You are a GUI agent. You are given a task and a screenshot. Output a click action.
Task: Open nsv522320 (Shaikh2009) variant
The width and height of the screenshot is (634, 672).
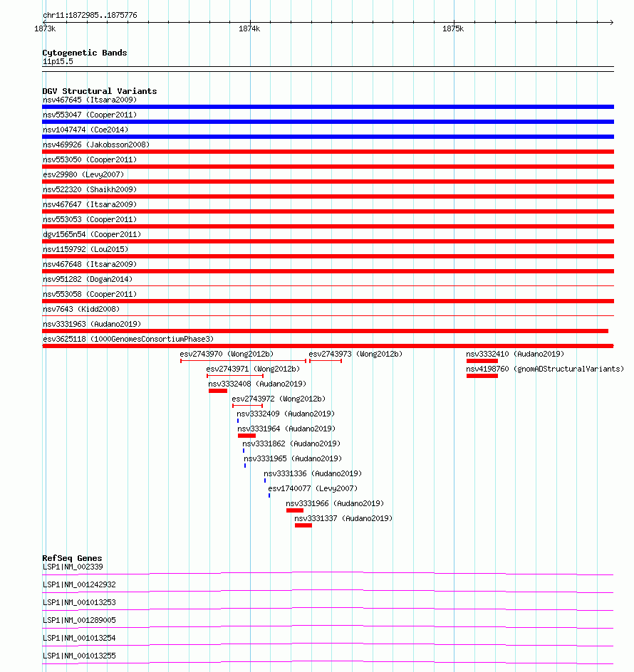click(90, 189)
